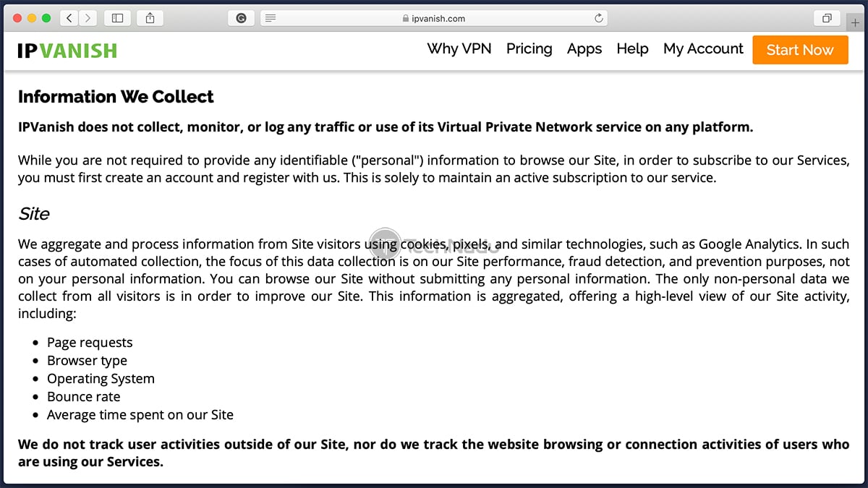Click the Page requests bullet
The height and width of the screenshot is (488, 868).
(x=90, y=343)
